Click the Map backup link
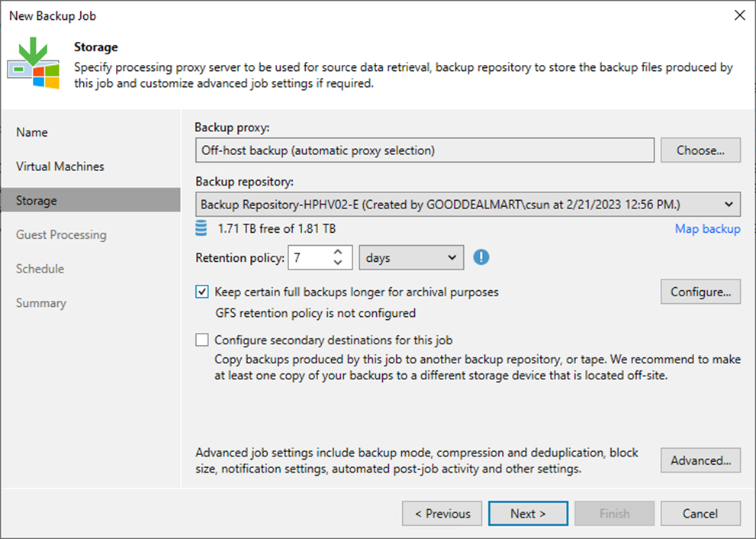This screenshot has height=539, width=756. [707, 228]
